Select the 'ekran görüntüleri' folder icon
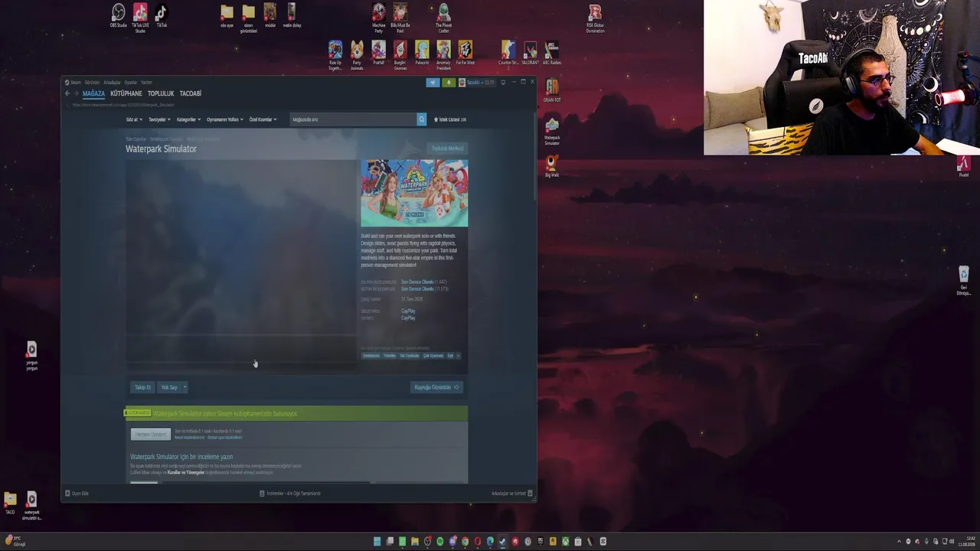This screenshot has width=980, height=551. [248, 18]
